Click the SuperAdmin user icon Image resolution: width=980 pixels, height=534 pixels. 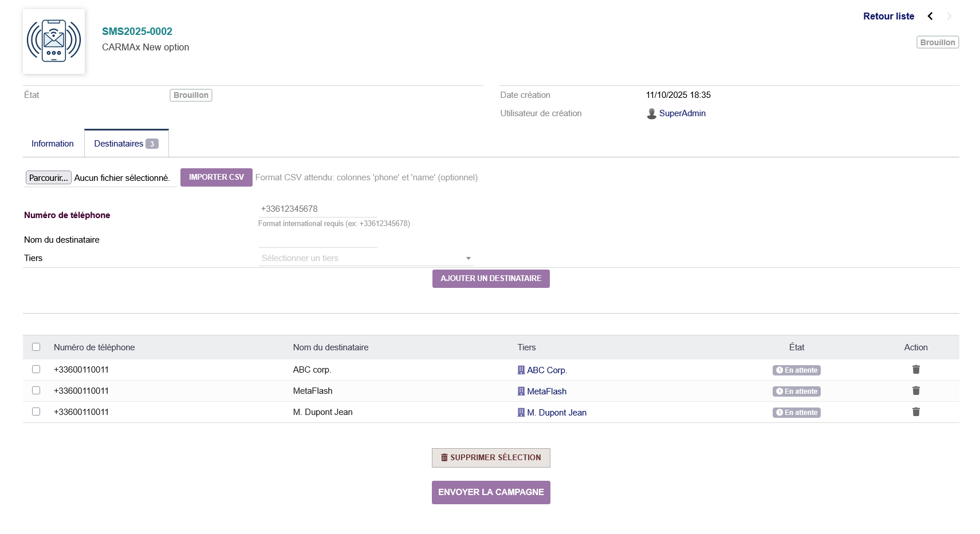tap(651, 114)
